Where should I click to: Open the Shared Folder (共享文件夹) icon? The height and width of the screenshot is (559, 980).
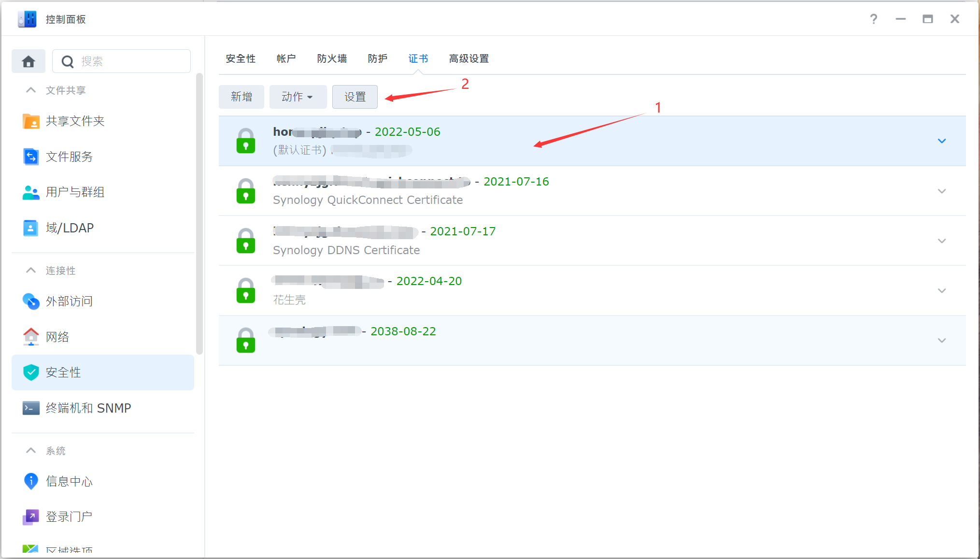pyautogui.click(x=31, y=121)
